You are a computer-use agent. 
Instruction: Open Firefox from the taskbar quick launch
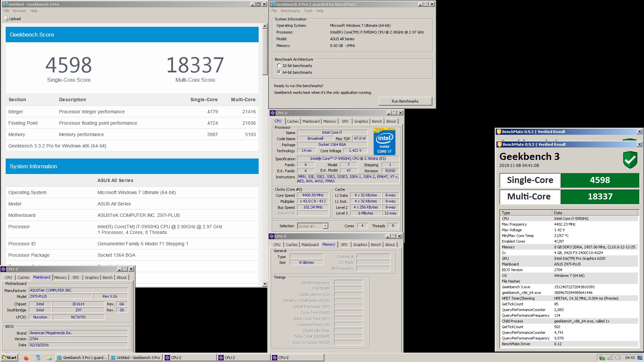pyautogui.click(x=26, y=358)
